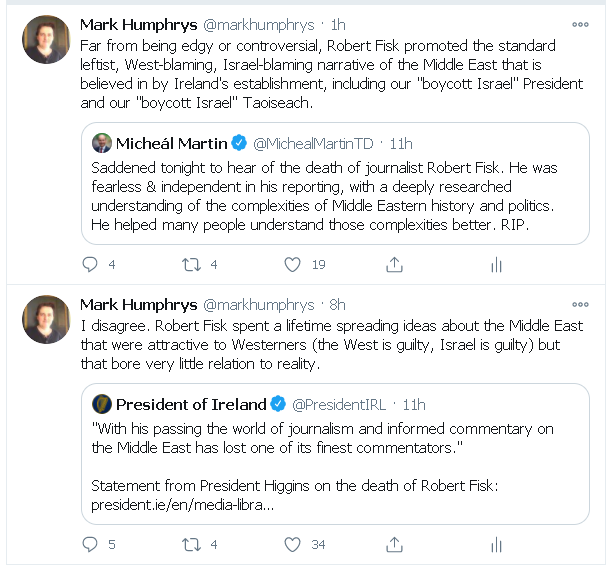Like the second tweet with 34 likes
The image size is (612, 565).
click(x=293, y=545)
